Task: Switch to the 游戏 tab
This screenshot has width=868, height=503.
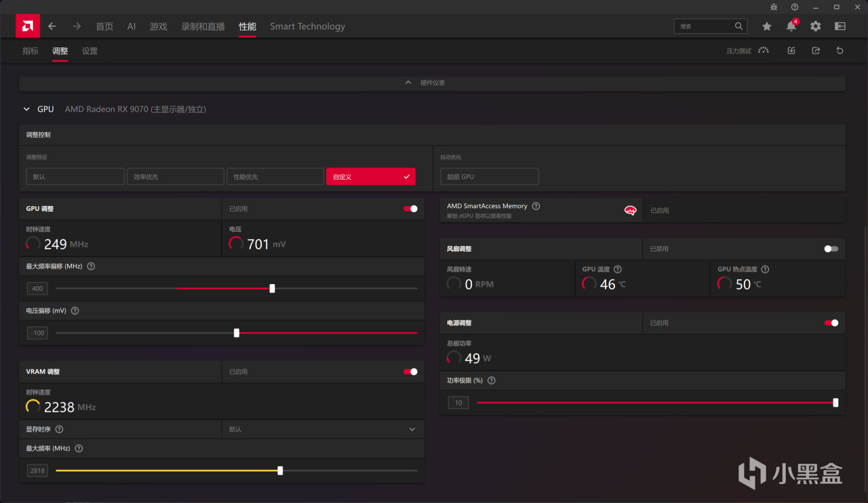Action: click(x=159, y=26)
